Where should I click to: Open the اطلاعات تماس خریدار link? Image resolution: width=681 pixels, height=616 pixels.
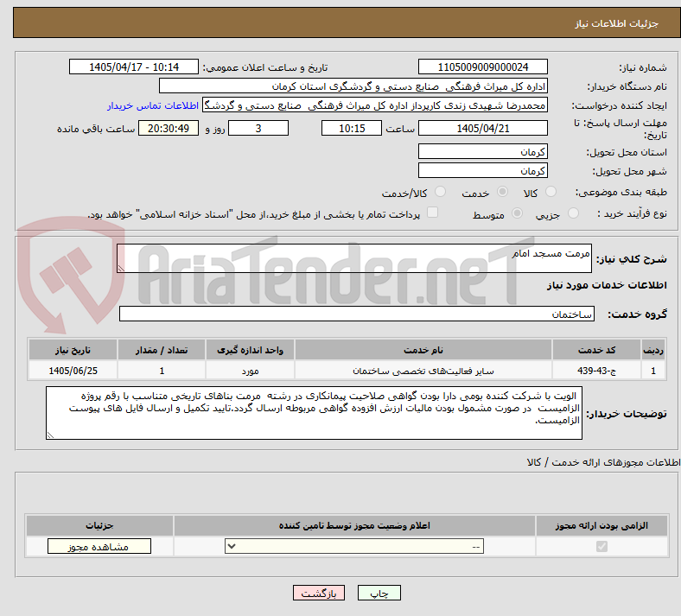tap(153, 105)
